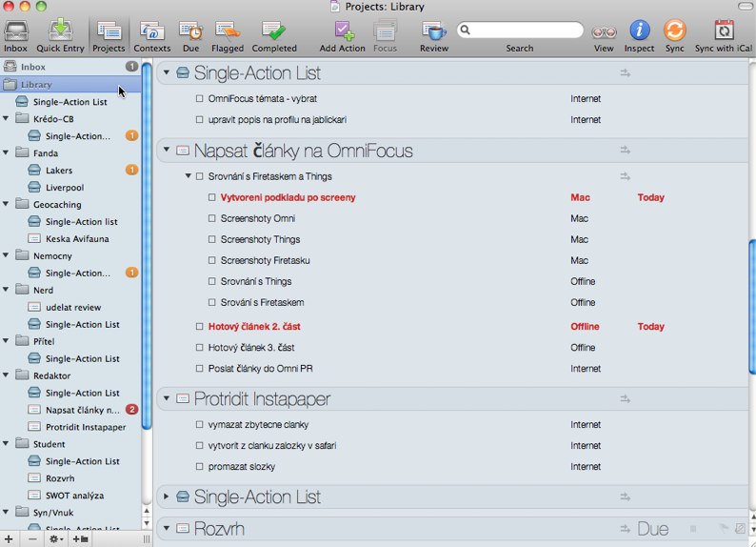Check off OmniFocus témata - vybrat
756x547 pixels.
pyautogui.click(x=200, y=98)
